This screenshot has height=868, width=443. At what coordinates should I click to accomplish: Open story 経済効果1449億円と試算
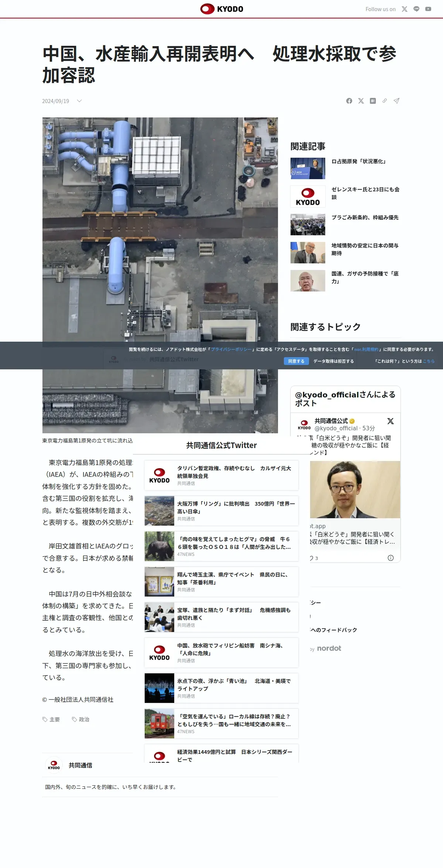coord(221,753)
